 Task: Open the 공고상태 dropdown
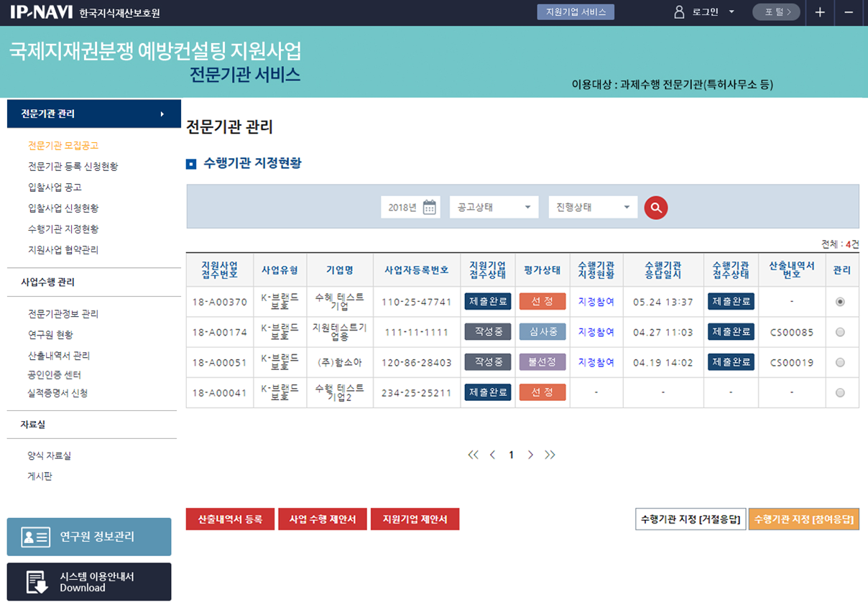[x=494, y=208]
